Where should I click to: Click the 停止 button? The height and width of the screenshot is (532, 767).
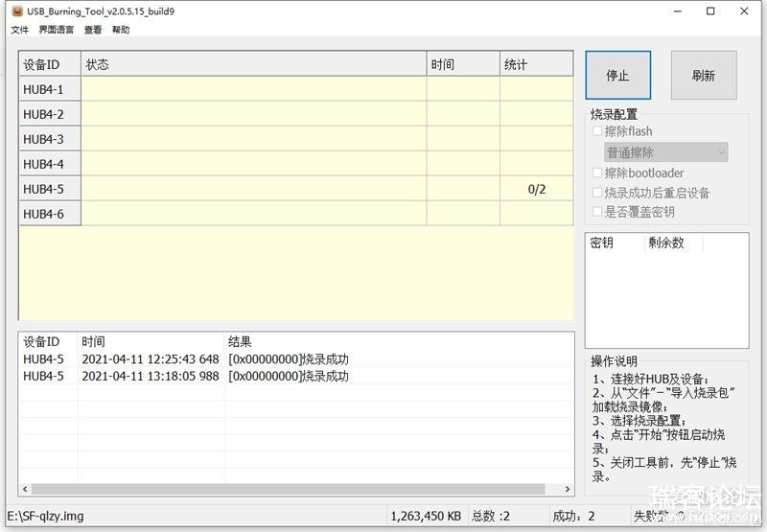click(617, 76)
